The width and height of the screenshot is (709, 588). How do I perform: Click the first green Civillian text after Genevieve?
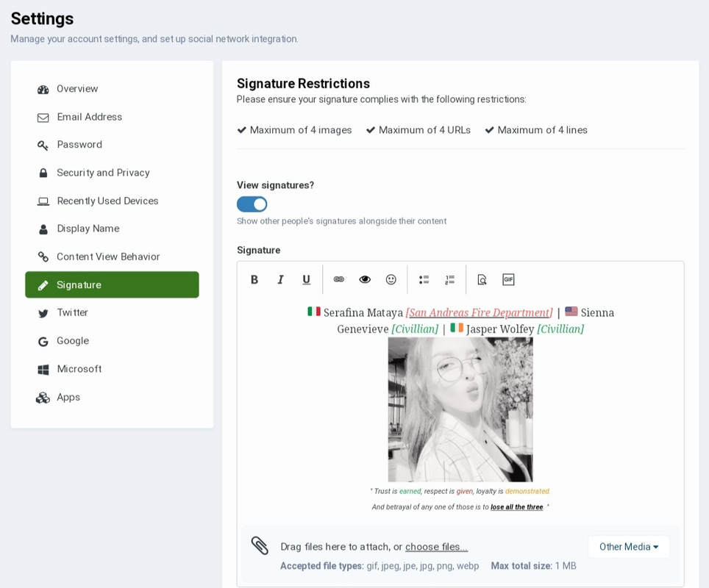(x=415, y=329)
